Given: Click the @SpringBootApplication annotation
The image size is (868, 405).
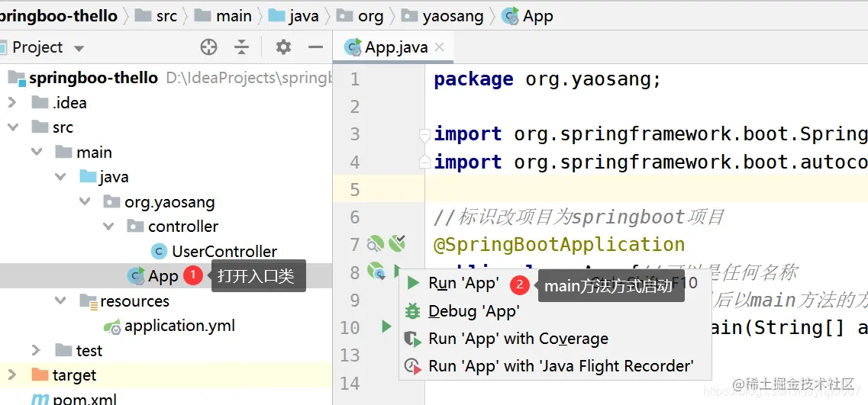Looking at the screenshot, I should coord(559,244).
